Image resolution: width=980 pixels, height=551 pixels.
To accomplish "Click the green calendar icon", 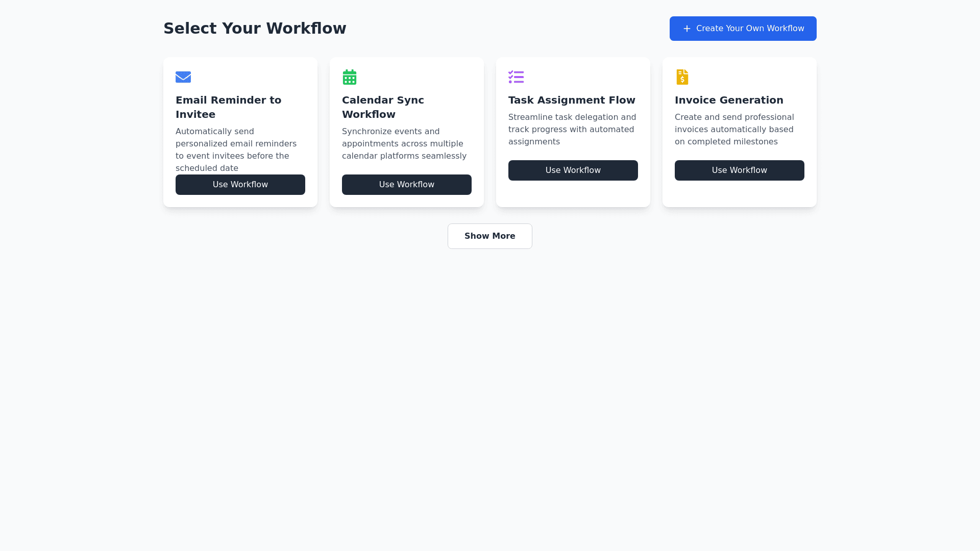I will (350, 77).
